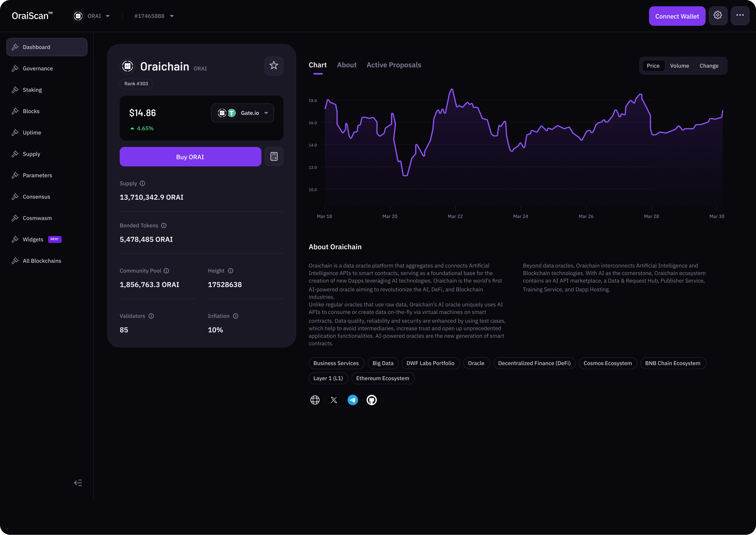The height and width of the screenshot is (535, 756).
Task: Open Cosmwasm in the sidebar
Action: tap(47, 218)
